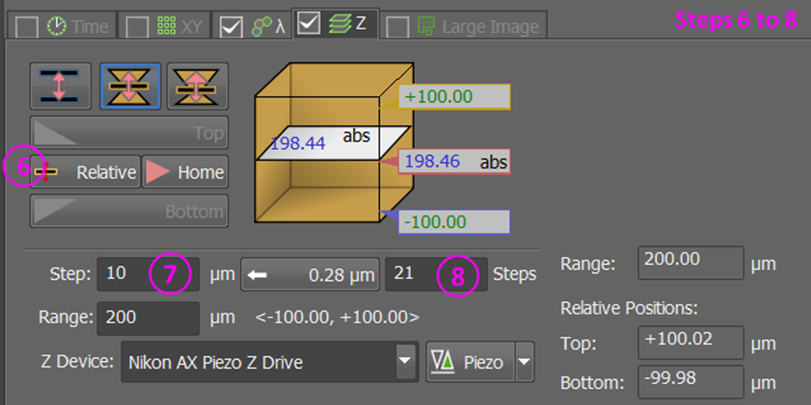Expand the arrow beside the Piezo button

pyautogui.click(x=524, y=363)
